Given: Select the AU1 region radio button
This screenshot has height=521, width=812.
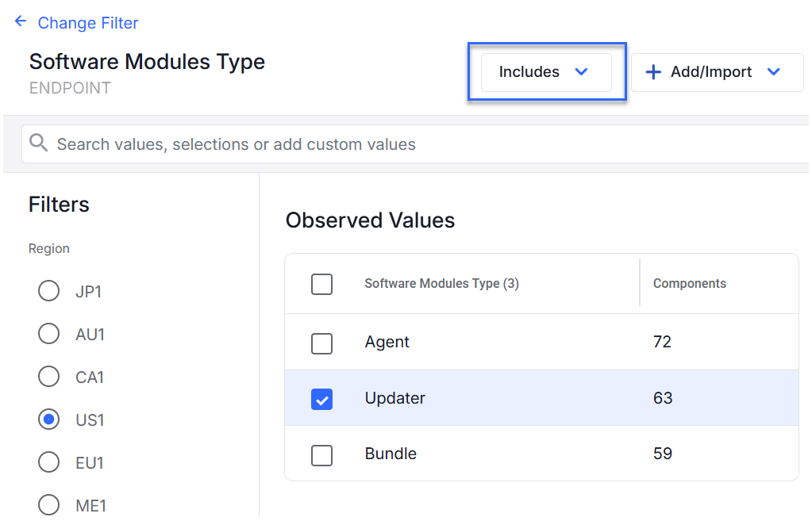Looking at the screenshot, I should pyautogui.click(x=48, y=334).
